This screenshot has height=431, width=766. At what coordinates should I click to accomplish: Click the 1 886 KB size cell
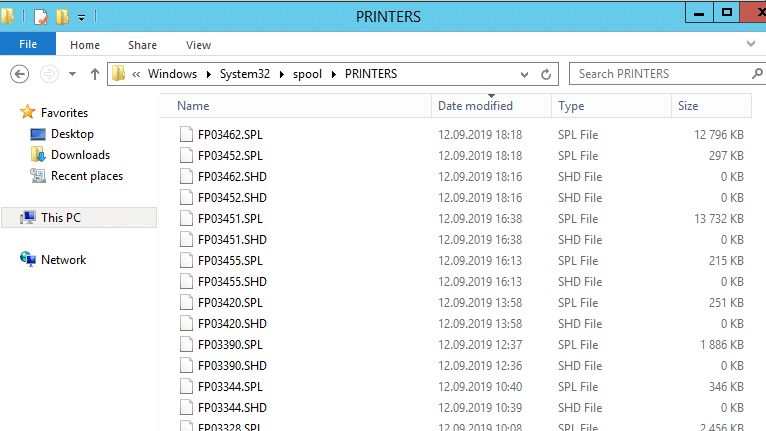722,345
